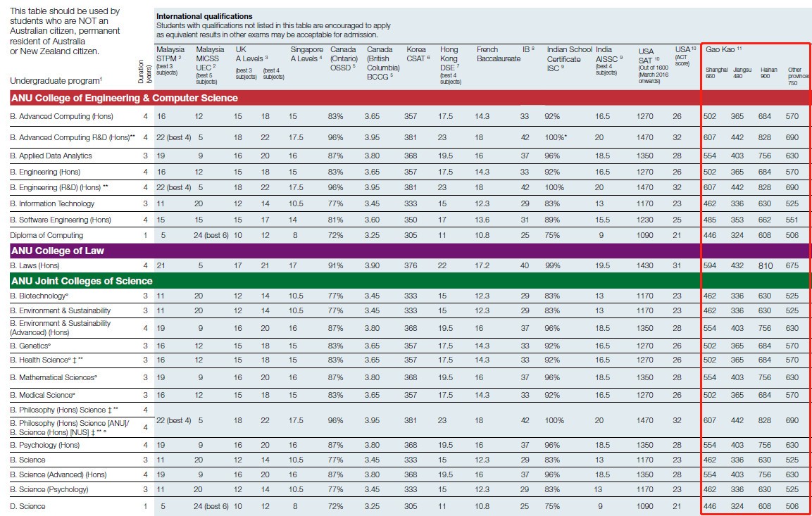Click the "B. Engineering (Hons)" program name
This screenshot has height=516, width=812.
coord(45,172)
